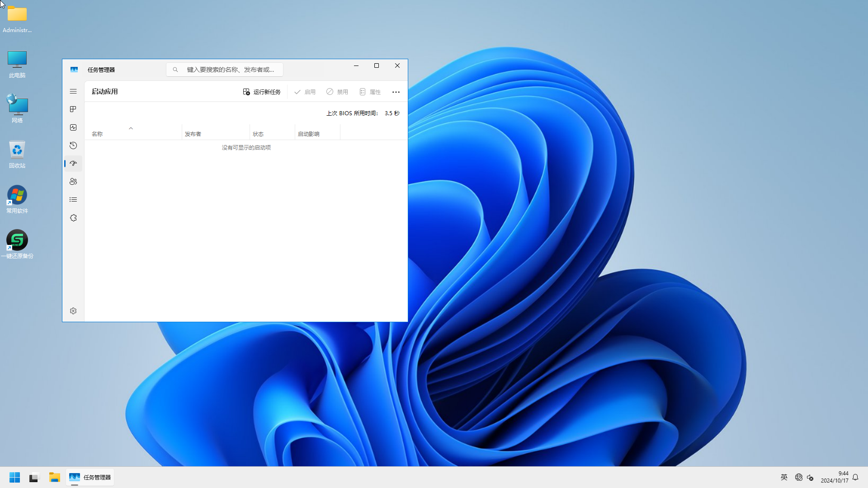The width and height of the screenshot is (868, 488).
Task: Open Task Manager settings gear
Action: coord(73,311)
